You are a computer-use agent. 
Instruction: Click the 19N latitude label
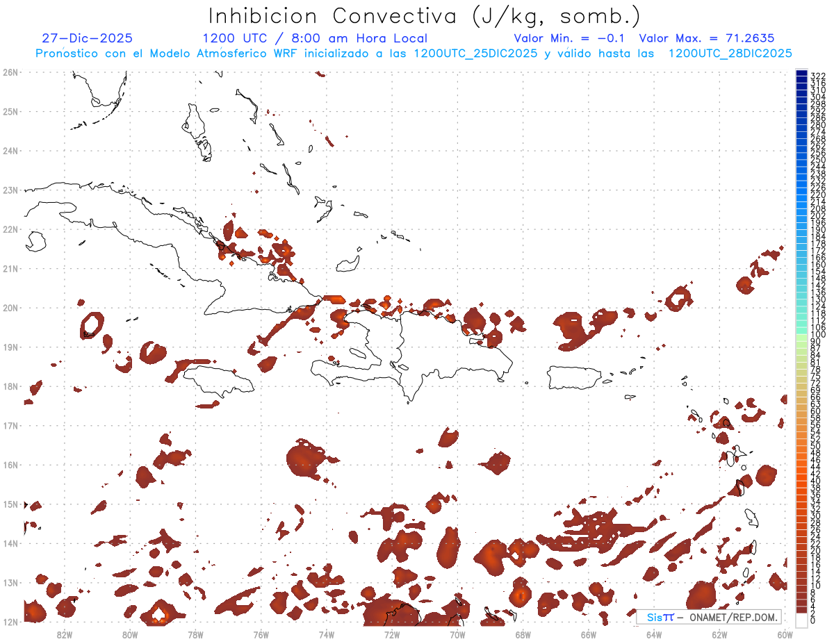tap(10, 347)
